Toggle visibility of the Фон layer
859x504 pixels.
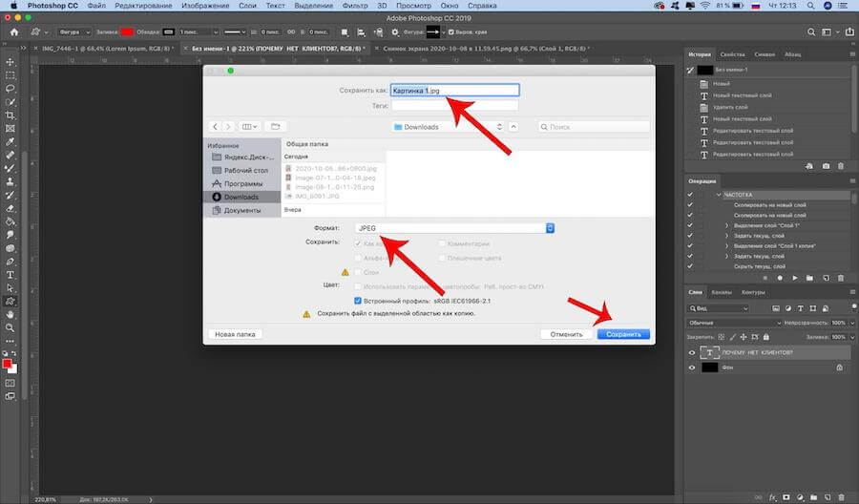pos(694,367)
